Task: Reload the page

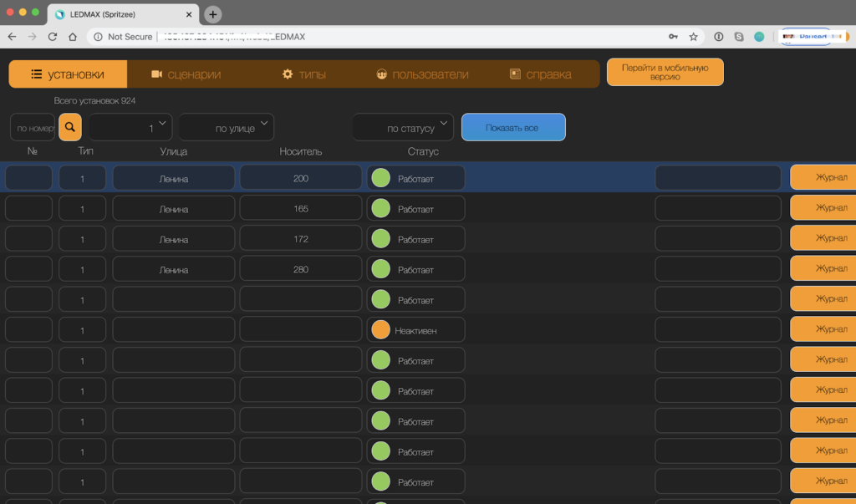Action: [53, 37]
